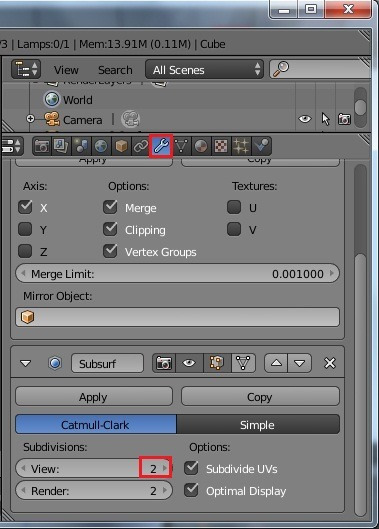The width and height of the screenshot is (379, 529).
Task: Open the Constraints chain-link tab
Action: [x=141, y=146]
